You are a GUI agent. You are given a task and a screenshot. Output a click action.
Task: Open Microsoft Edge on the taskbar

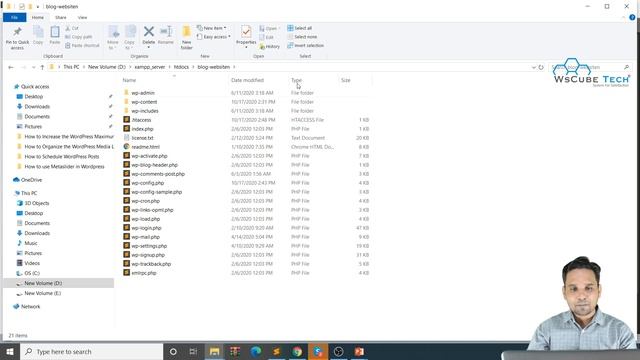pos(256,351)
